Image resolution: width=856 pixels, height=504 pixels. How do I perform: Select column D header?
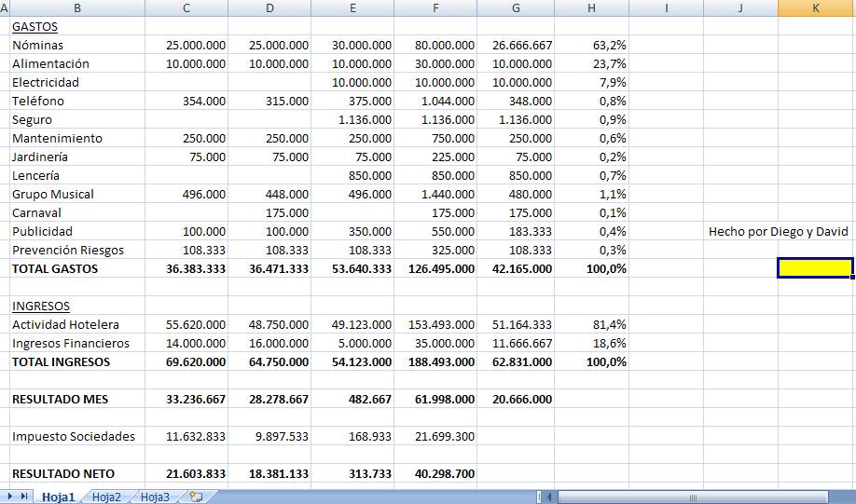click(269, 8)
